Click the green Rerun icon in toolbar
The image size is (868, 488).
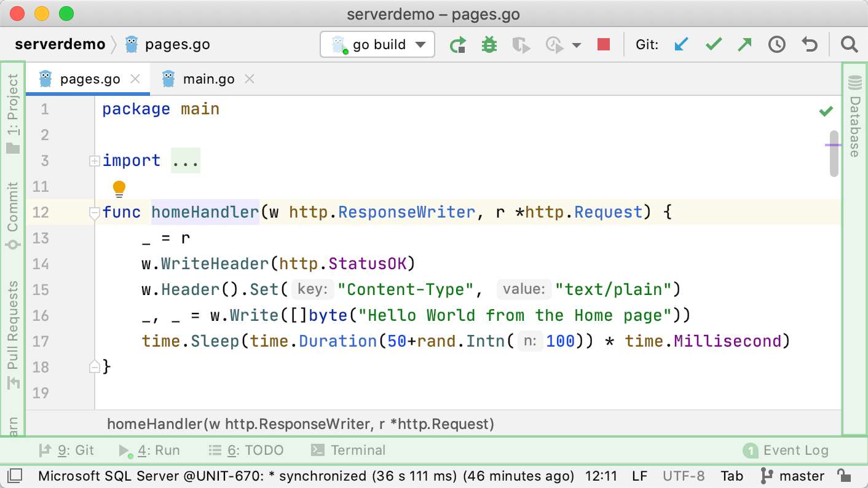click(x=457, y=45)
